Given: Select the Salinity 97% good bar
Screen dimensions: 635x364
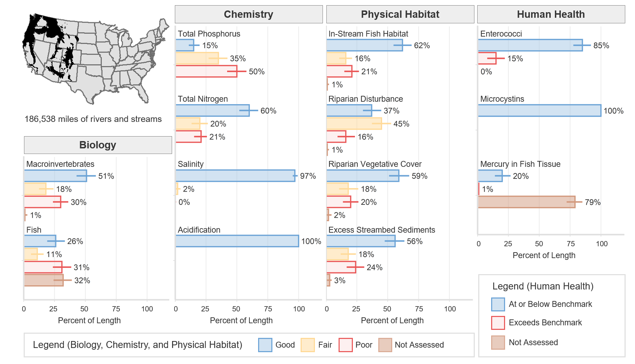Looking at the screenshot, I should click(x=235, y=176).
